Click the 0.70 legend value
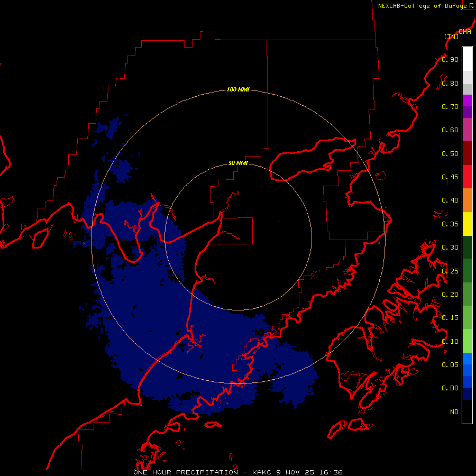 point(450,106)
